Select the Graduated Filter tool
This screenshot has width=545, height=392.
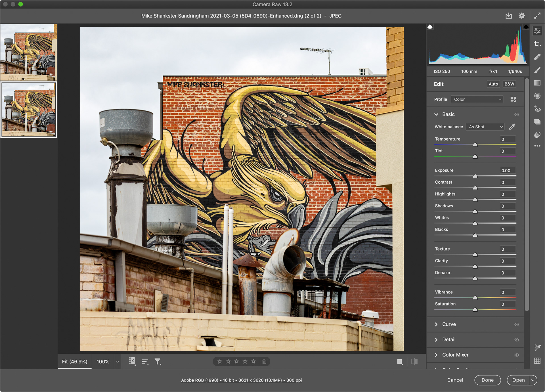tap(537, 83)
